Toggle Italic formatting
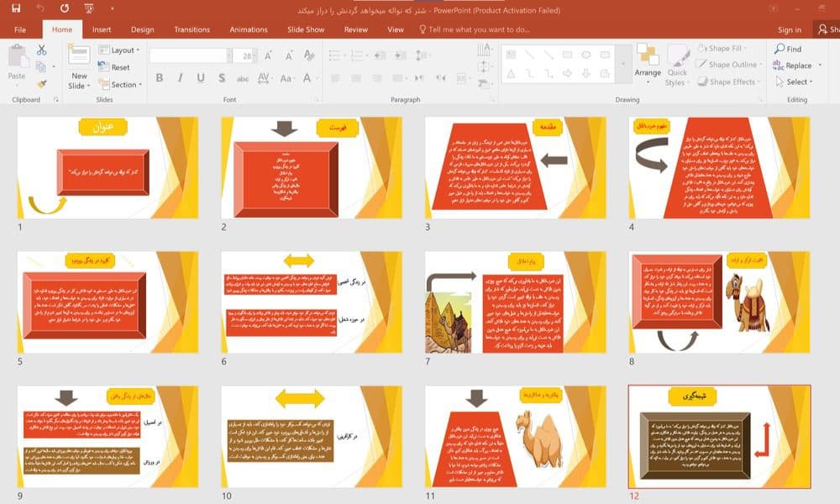The width and height of the screenshot is (840, 504). pyautogui.click(x=180, y=78)
